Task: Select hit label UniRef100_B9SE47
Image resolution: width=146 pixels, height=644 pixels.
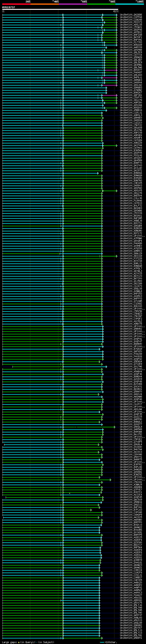Action: pos(131,108)
